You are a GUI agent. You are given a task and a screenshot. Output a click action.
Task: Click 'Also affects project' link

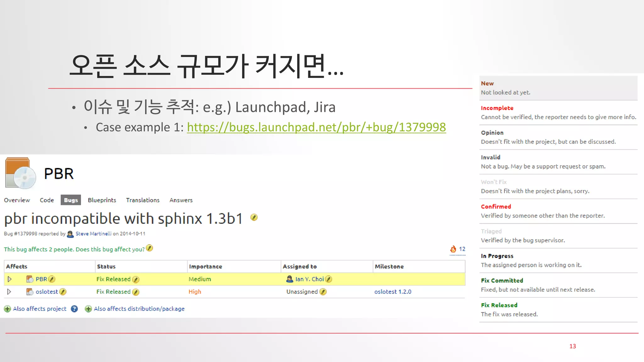(40, 309)
